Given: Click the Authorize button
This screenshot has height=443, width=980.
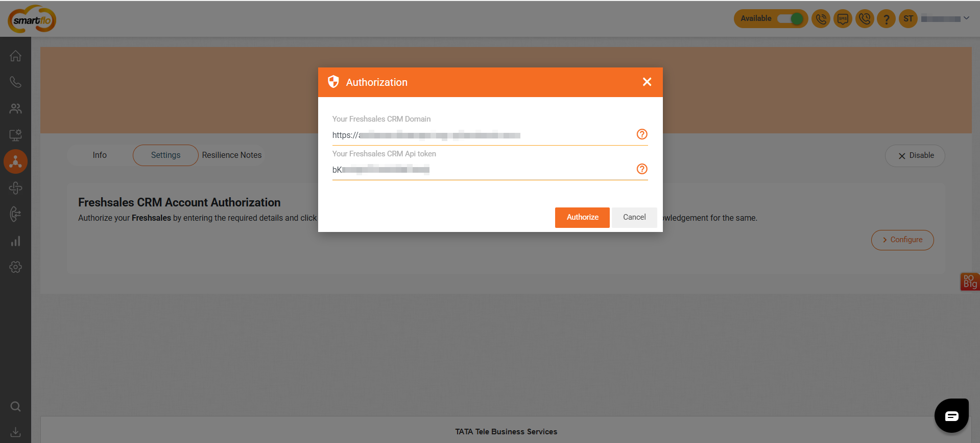Looking at the screenshot, I should (x=582, y=217).
